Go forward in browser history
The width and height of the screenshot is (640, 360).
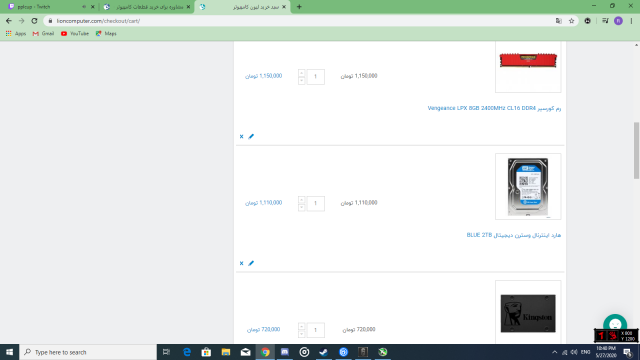click(22, 21)
